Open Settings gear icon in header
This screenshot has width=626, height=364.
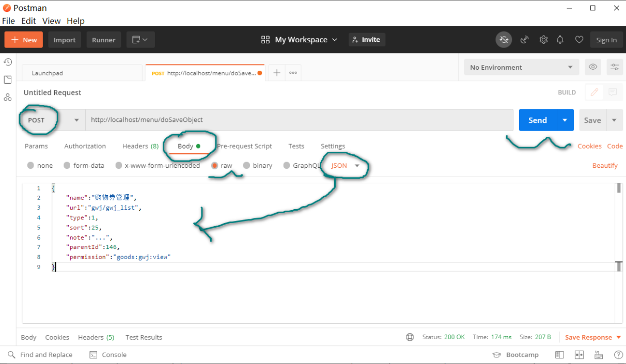coord(543,40)
